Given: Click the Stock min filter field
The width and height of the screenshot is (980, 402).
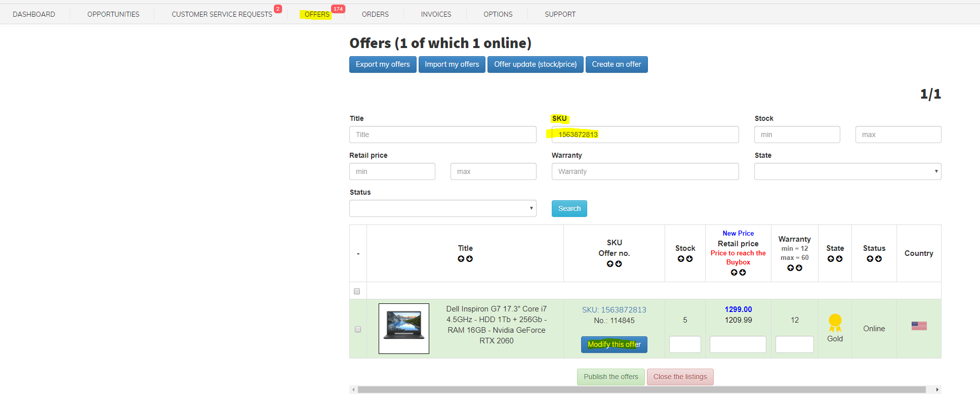Looking at the screenshot, I should (x=797, y=135).
